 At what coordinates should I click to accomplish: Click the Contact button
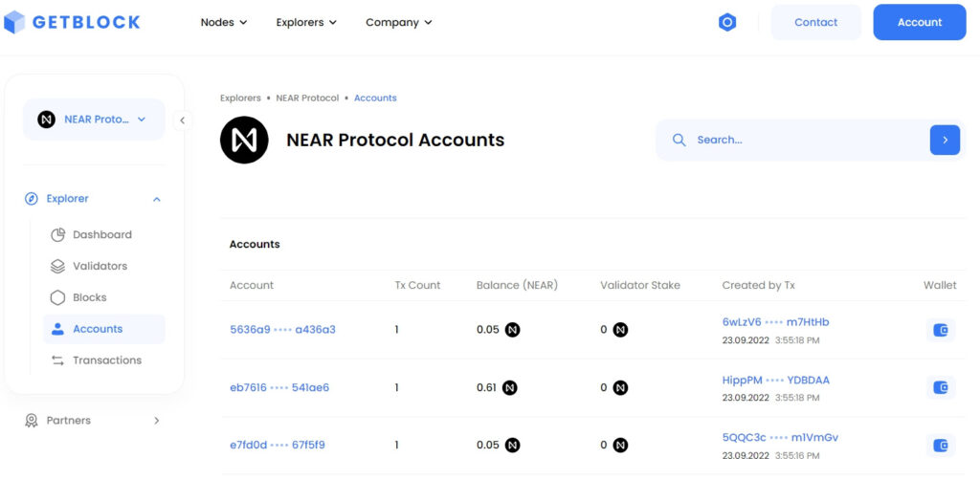[x=815, y=22]
